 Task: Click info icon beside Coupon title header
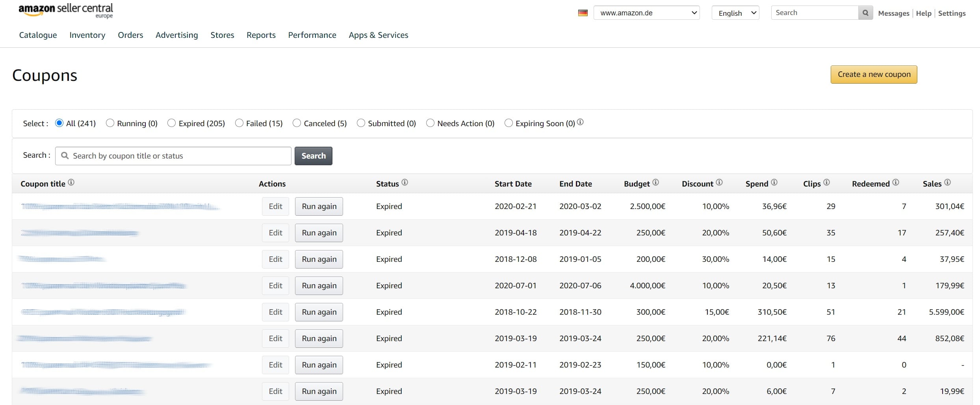pyautogui.click(x=71, y=182)
